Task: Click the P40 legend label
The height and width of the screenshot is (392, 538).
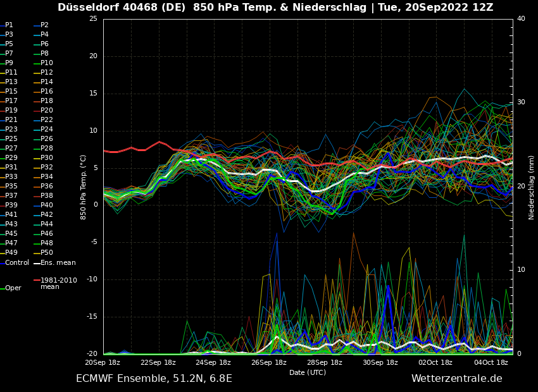Action: pyautogui.click(x=47, y=205)
